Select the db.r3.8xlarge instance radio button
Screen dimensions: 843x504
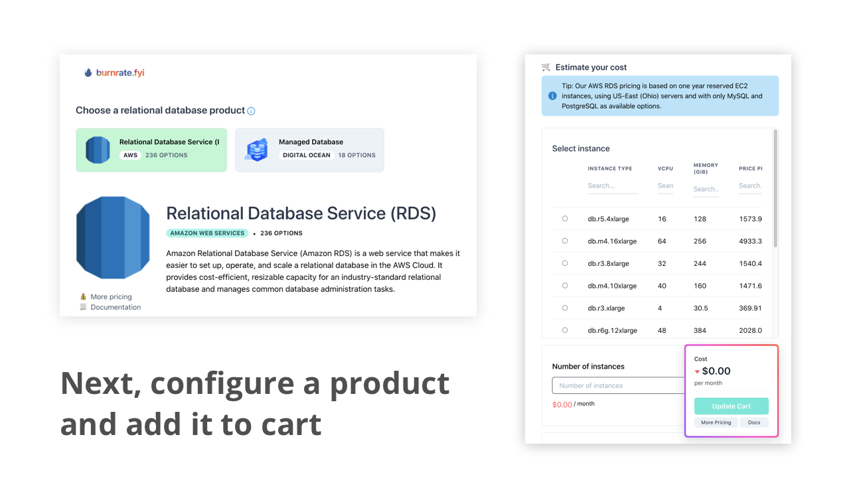(x=565, y=263)
